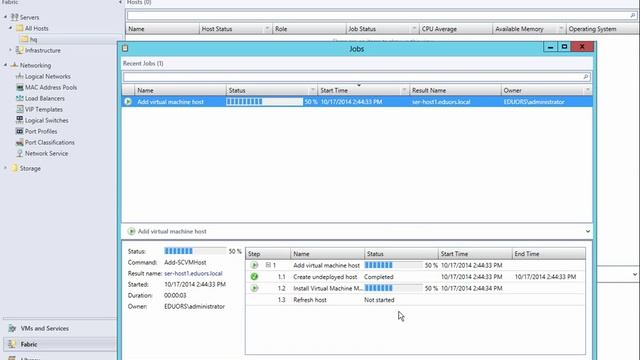Click the hq folder icon
This screenshot has height=360, width=640.
pos(24,39)
